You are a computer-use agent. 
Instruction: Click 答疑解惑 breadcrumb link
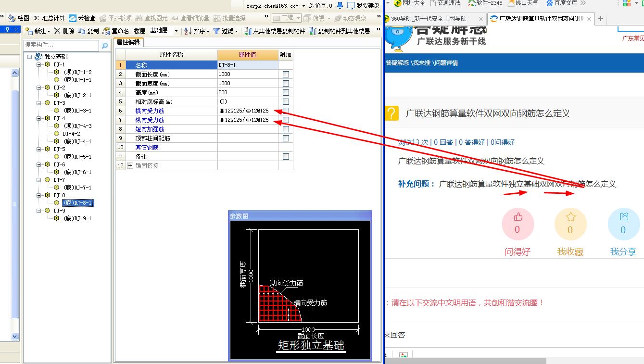(397, 63)
